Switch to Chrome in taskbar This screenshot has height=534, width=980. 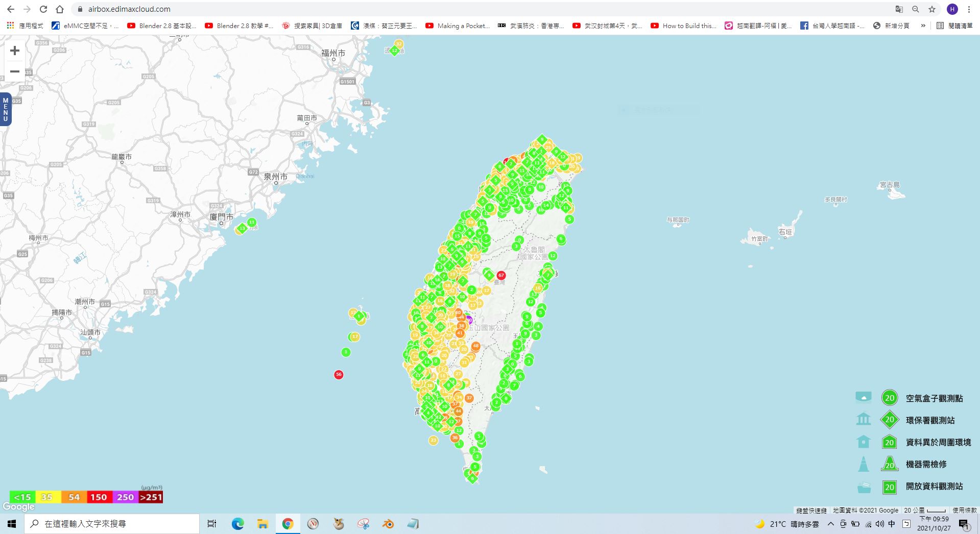click(x=288, y=524)
